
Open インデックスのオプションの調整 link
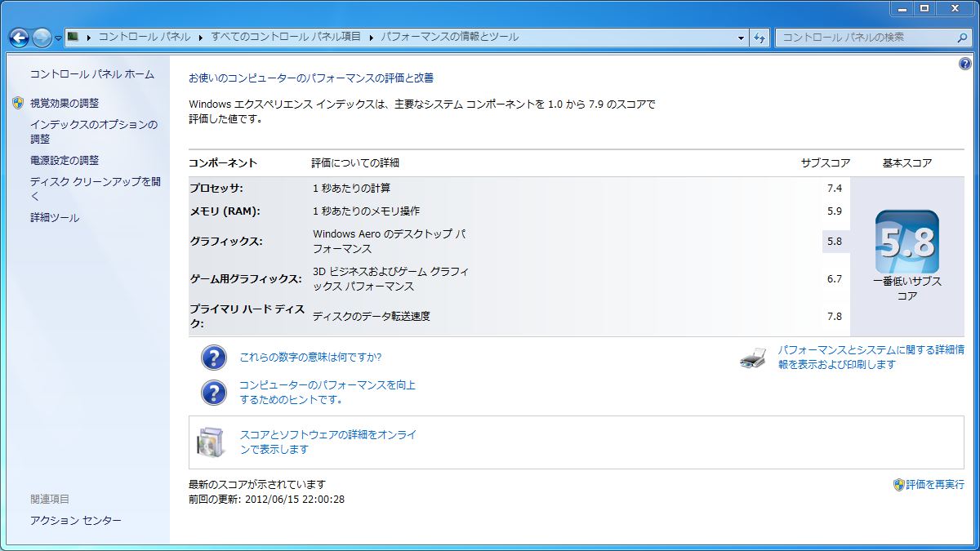pyautogui.click(x=94, y=131)
